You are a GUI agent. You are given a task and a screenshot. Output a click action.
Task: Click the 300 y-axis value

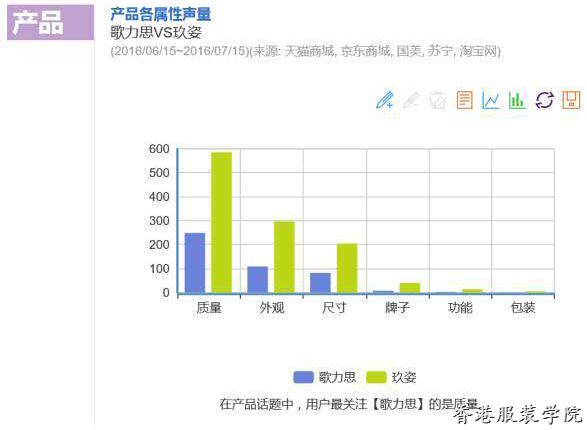(159, 221)
